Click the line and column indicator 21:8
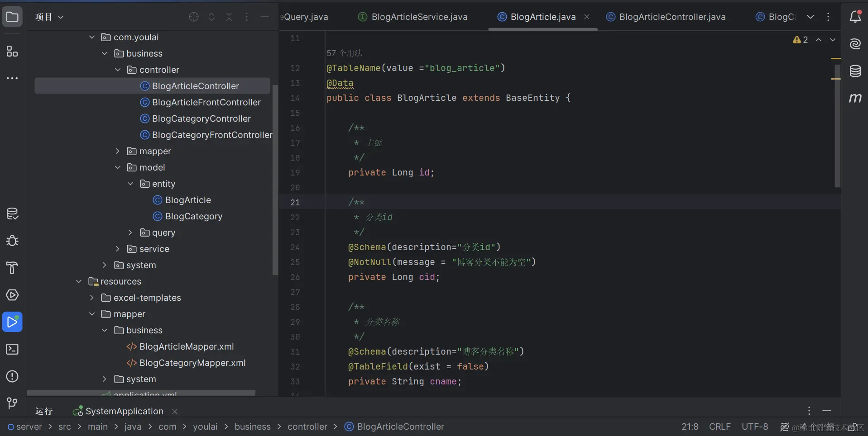This screenshot has width=868, height=436. [690, 427]
